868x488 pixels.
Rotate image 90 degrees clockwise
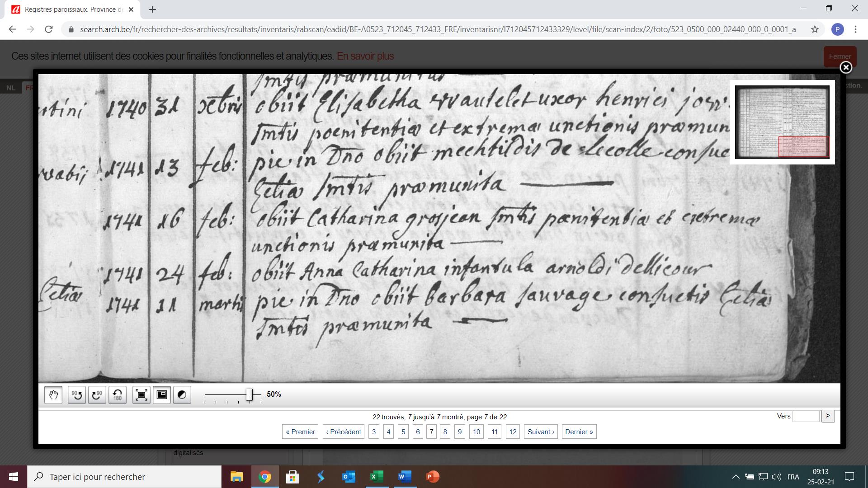pyautogui.click(x=97, y=395)
